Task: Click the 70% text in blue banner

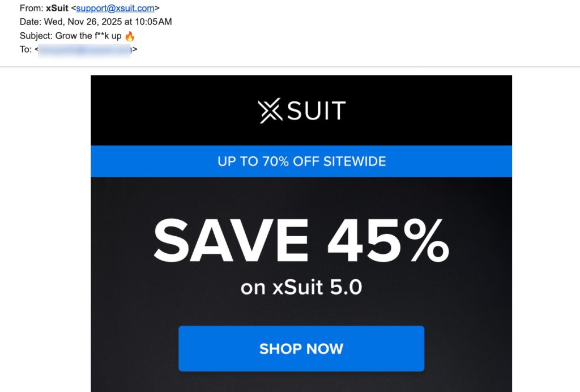Action: 275,161
